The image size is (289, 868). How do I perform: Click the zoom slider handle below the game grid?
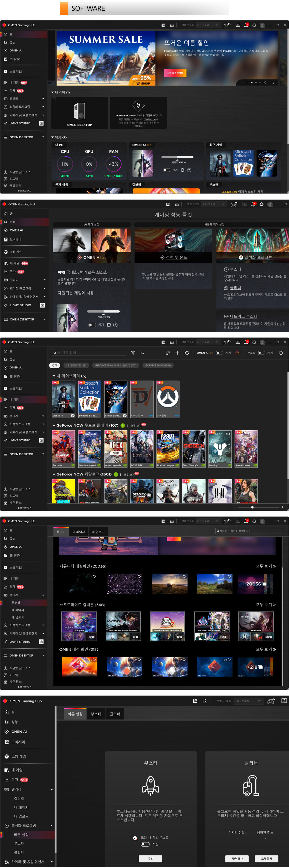(x=252, y=507)
